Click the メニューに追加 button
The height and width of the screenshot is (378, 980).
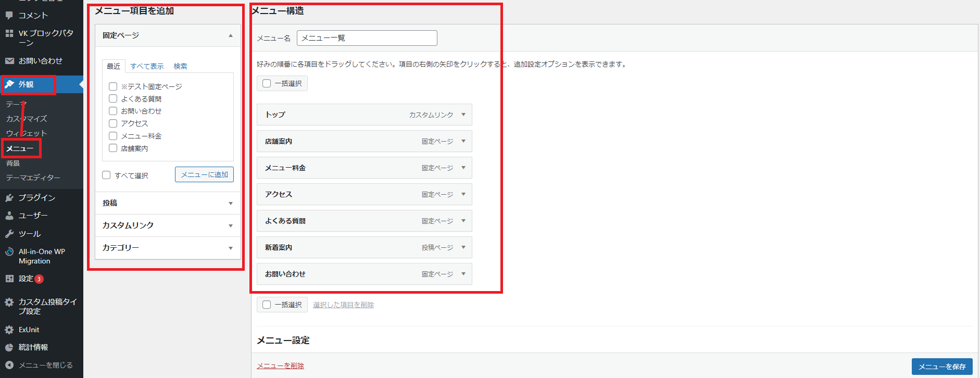coord(204,174)
